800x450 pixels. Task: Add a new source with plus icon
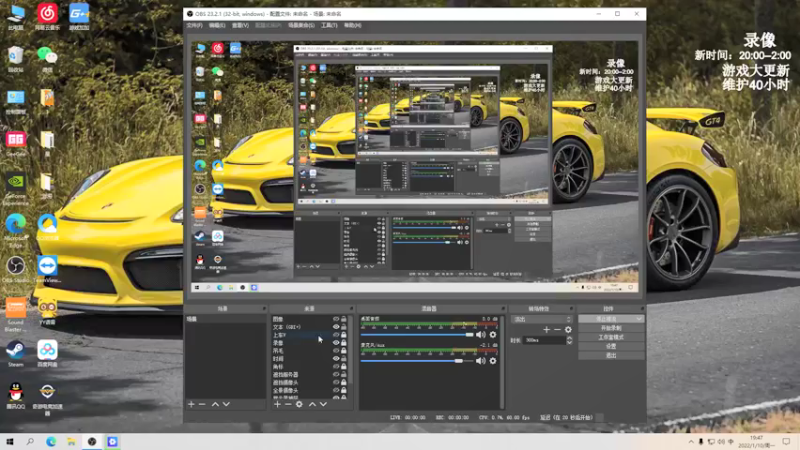(x=276, y=404)
